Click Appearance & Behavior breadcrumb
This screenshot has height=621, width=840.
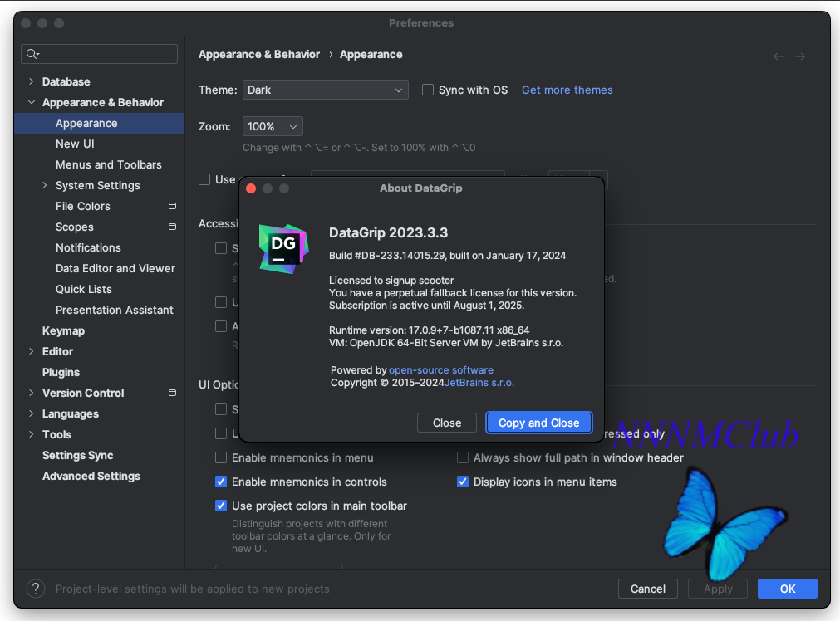pyautogui.click(x=259, y=55)
